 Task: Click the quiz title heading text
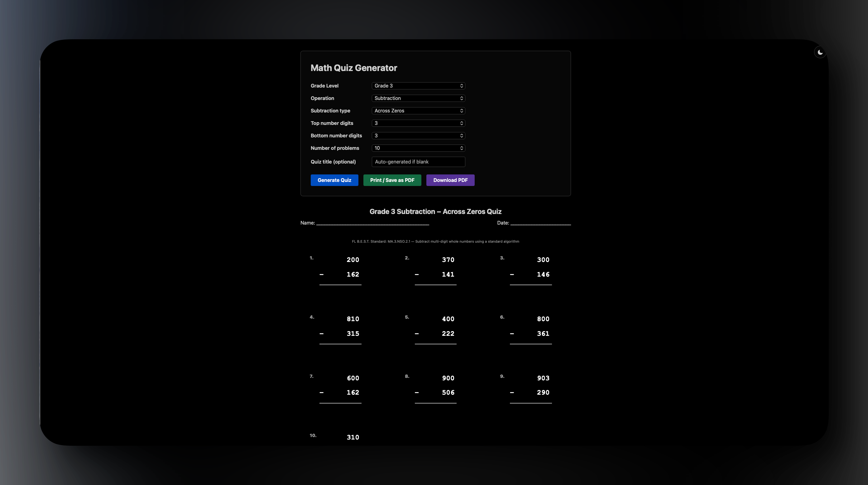(x=435, y=212)
